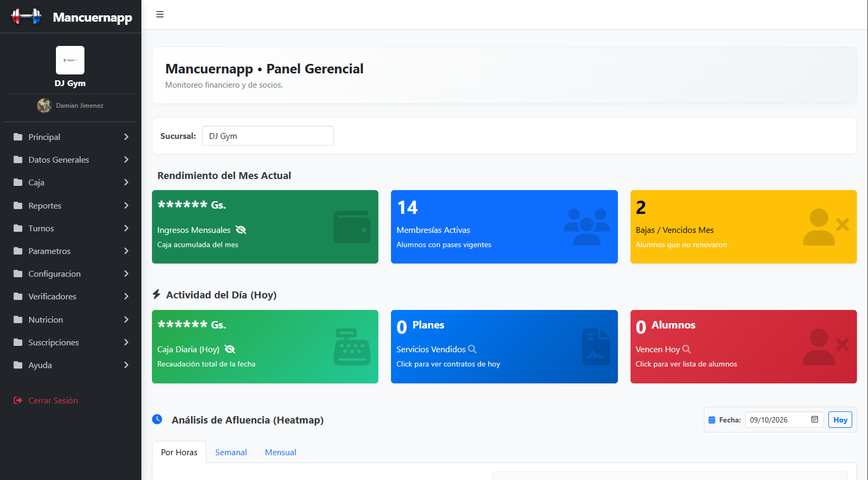Click the cash register icon on Caja Diaria
Image resolution: width=868 pixels, height=480 pixels.
pyautogui.click(x=352, y=347)
